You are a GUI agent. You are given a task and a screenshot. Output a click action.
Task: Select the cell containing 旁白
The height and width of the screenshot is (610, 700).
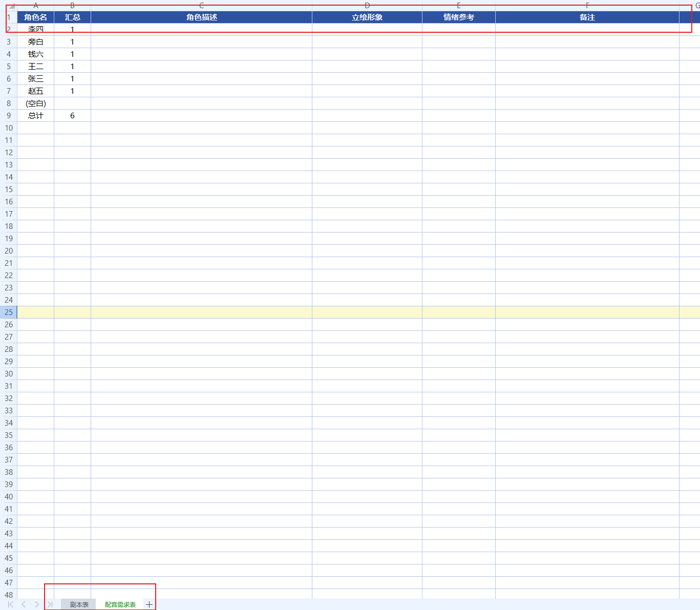coord(35,42)
